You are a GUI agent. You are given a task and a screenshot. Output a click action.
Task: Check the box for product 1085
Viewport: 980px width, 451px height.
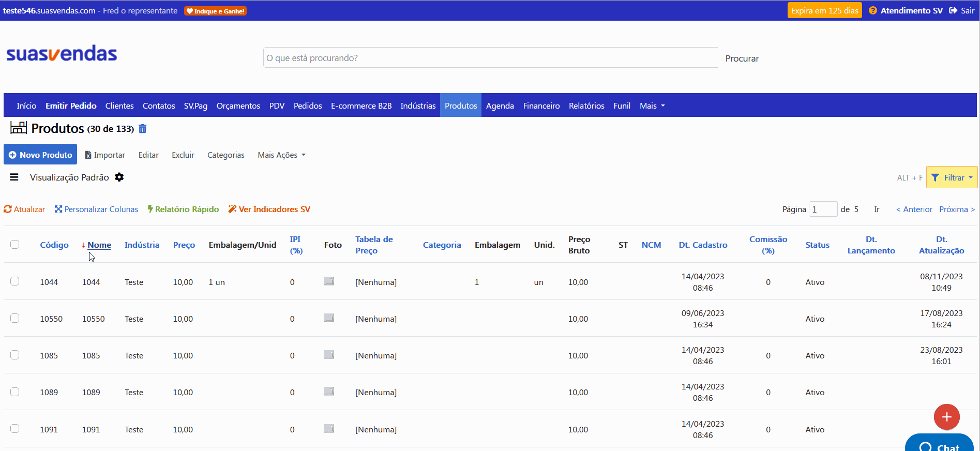pos(15,355)
